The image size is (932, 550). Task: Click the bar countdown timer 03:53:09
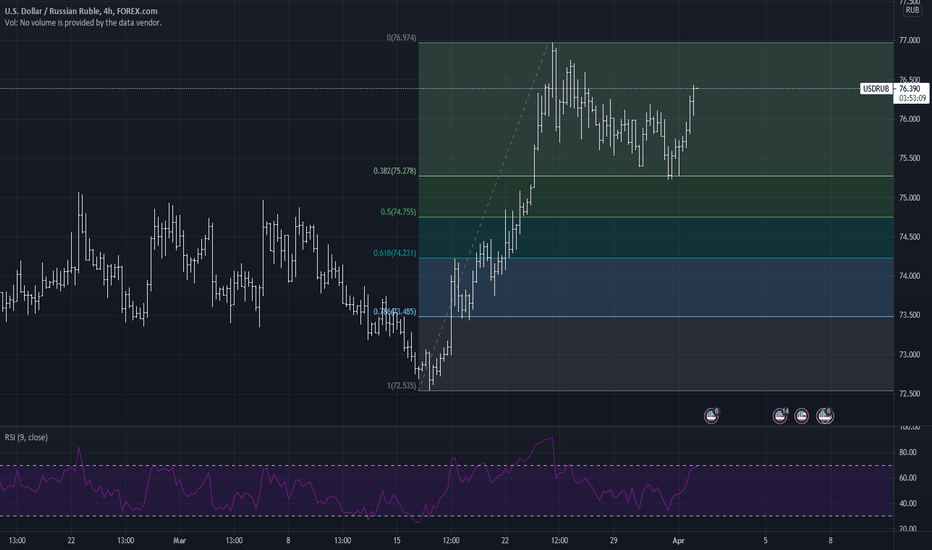[912, 98]
